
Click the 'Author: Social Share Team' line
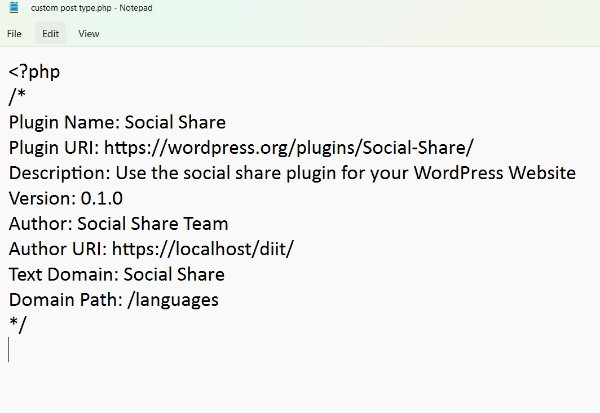point(119,224)
